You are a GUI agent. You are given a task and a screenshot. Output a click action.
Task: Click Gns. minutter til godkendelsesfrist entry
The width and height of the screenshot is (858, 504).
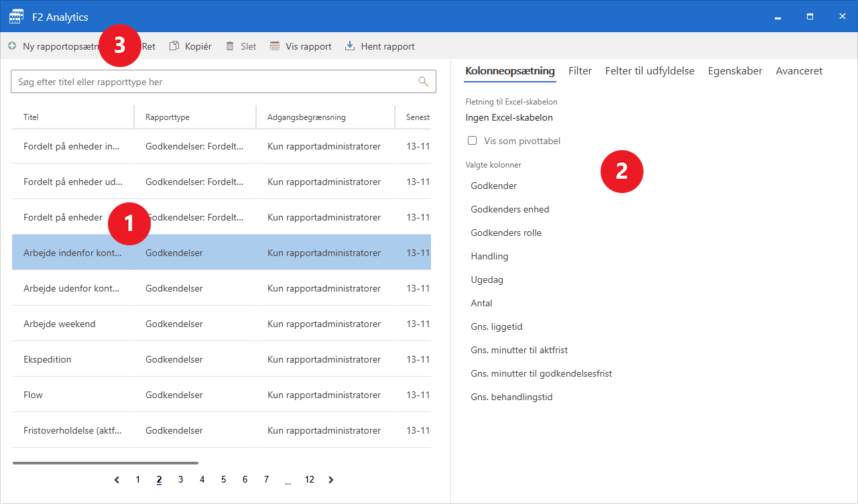pos(542,373)
